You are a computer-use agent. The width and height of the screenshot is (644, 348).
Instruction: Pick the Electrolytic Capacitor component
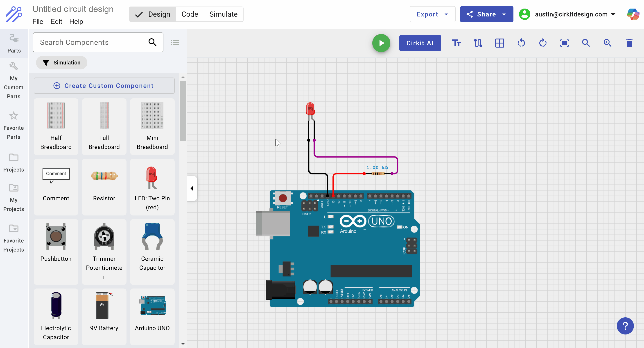pos(56,317)
